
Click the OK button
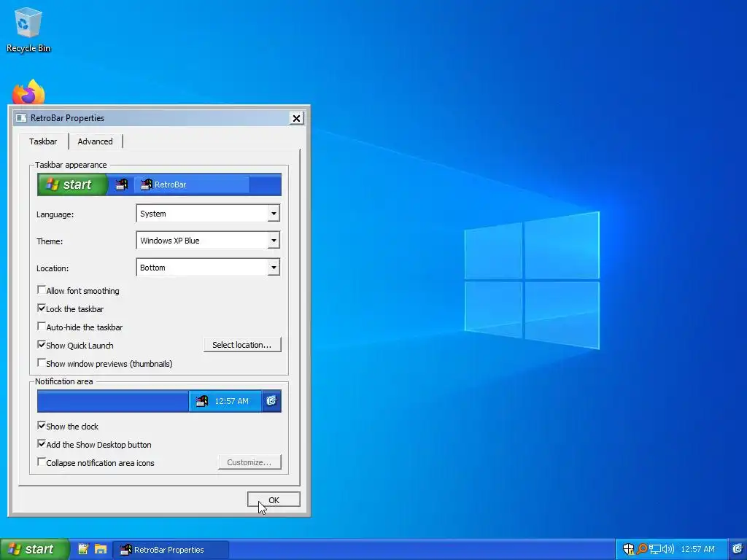tap(274, 500)
